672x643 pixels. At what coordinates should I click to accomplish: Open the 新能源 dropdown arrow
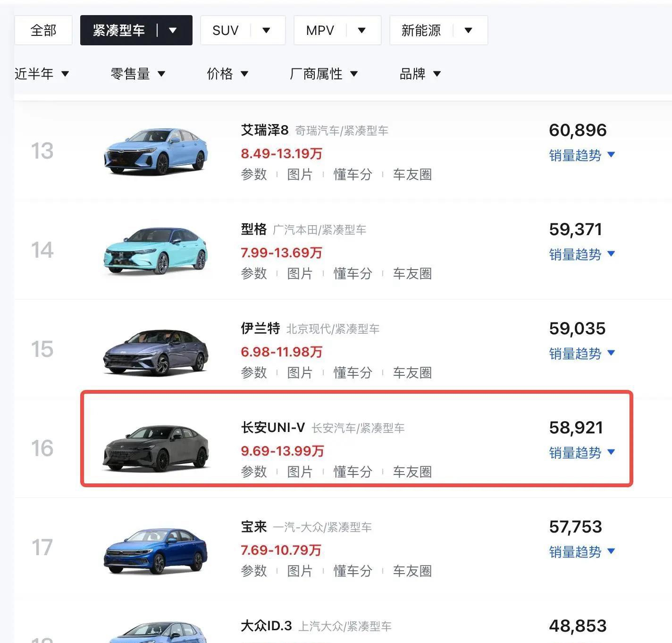pyautogui.click(x=468, y=31)
